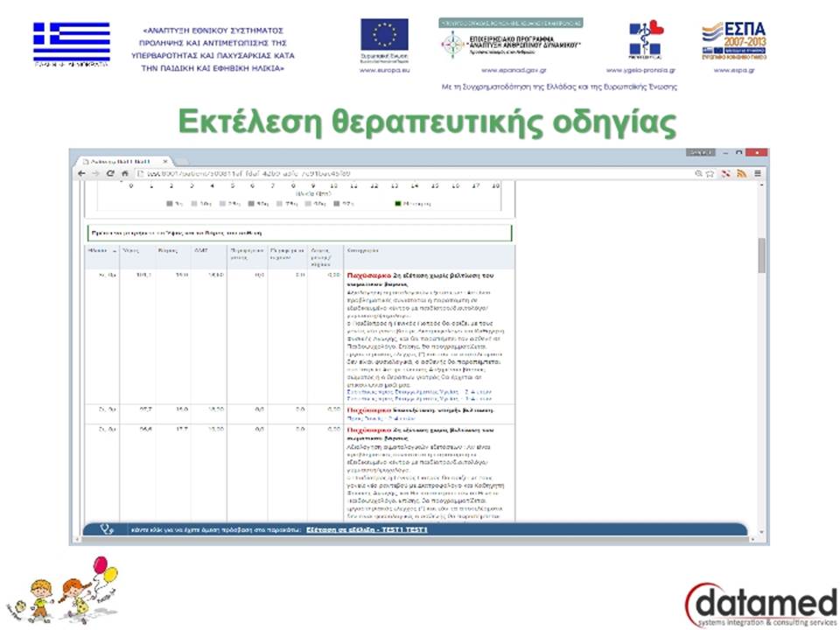Click the vertical scrollbar thumb

click(762, 255)
